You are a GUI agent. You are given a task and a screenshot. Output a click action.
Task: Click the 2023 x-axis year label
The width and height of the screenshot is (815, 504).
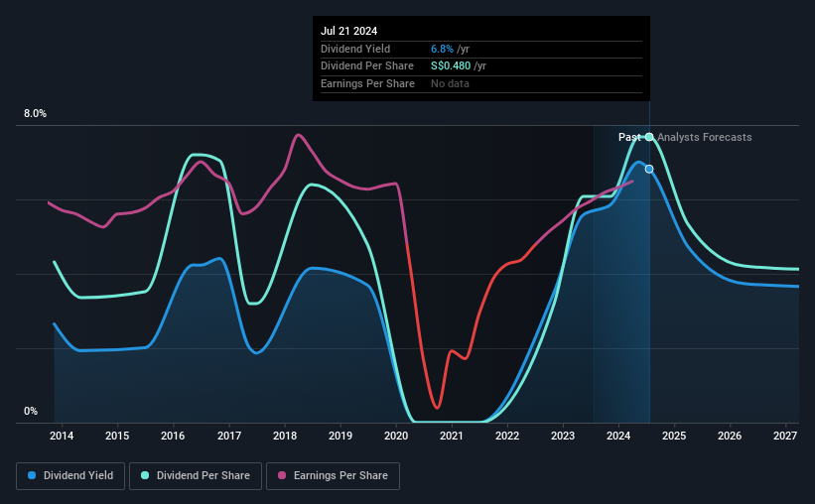point(563,436)
